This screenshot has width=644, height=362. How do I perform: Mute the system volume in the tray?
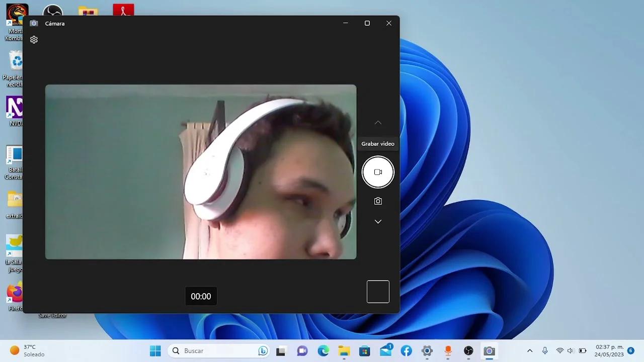click(x=571, y=350)
